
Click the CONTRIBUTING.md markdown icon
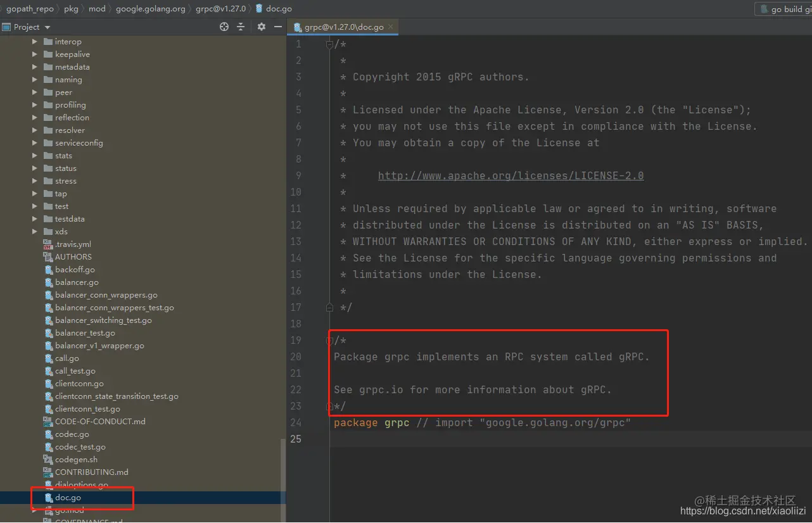coord(48,472)
